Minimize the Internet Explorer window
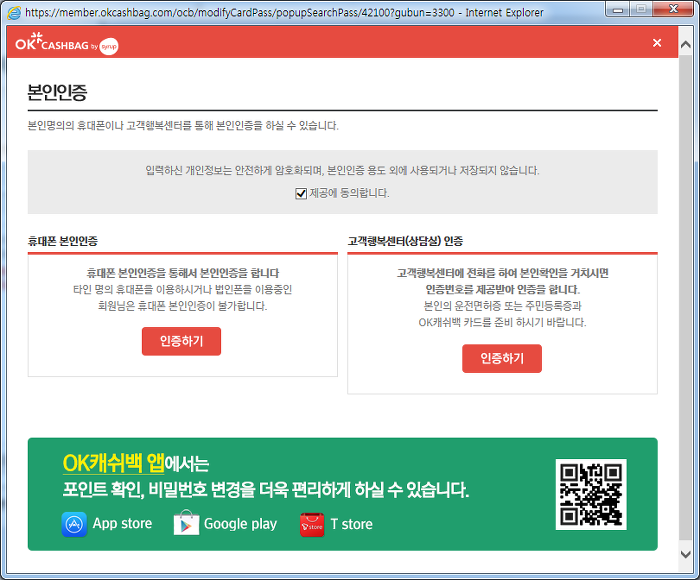 click(x=618, y=9)
